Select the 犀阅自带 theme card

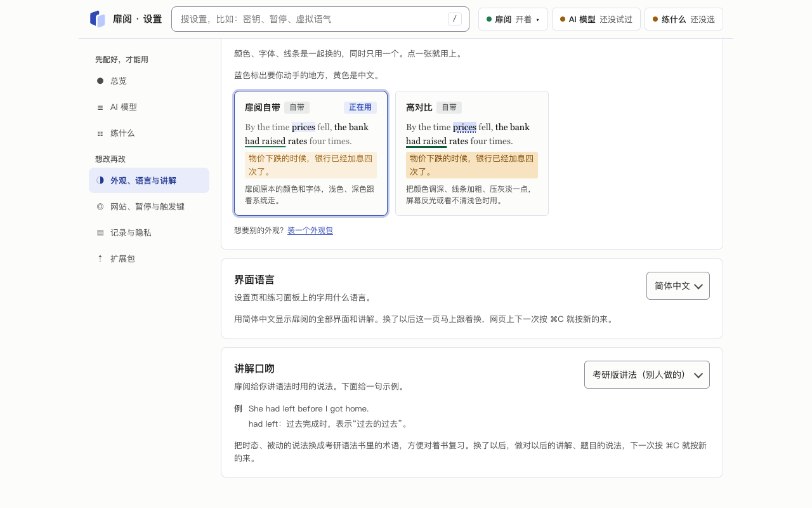pyautogui.click(x=311, y=153)
